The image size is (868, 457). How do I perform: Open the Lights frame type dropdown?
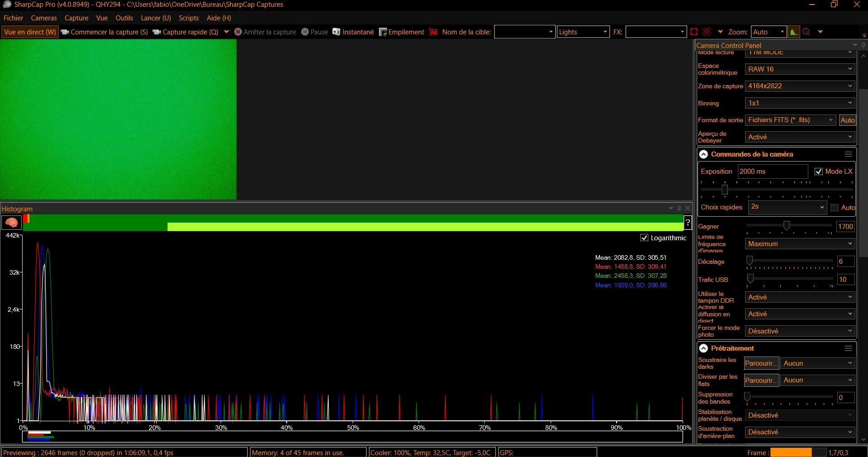coord(583,32)
